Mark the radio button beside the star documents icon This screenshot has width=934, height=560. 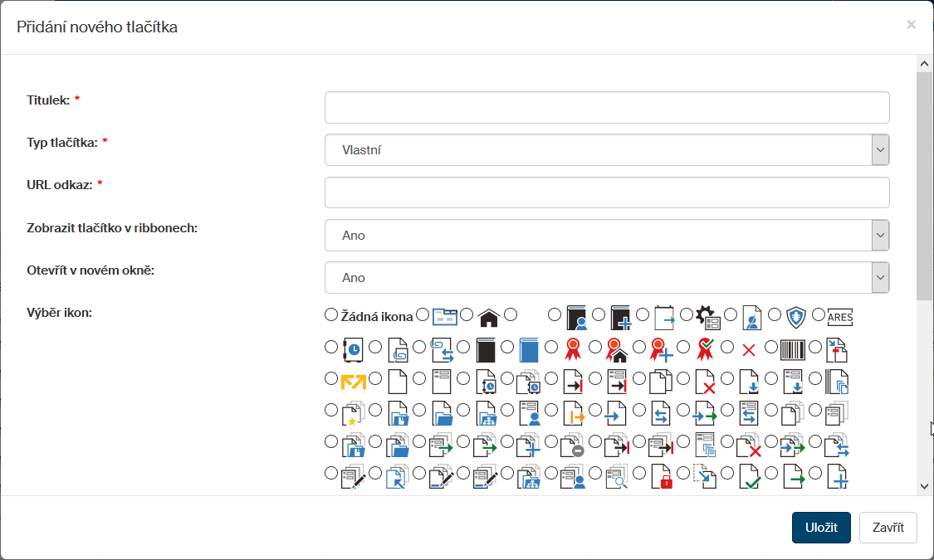tap(331, 410)
